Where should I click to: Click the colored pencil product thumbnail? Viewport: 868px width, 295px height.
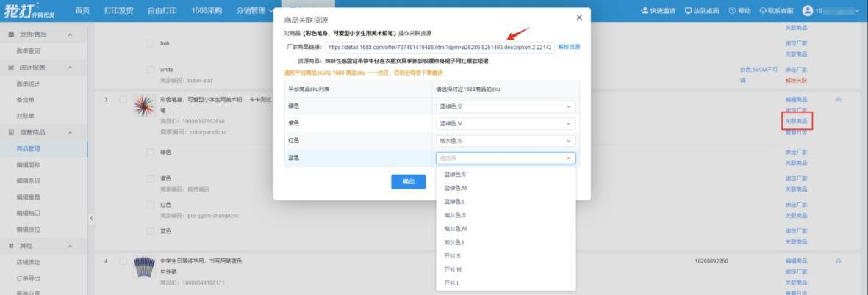click(143, 108)
